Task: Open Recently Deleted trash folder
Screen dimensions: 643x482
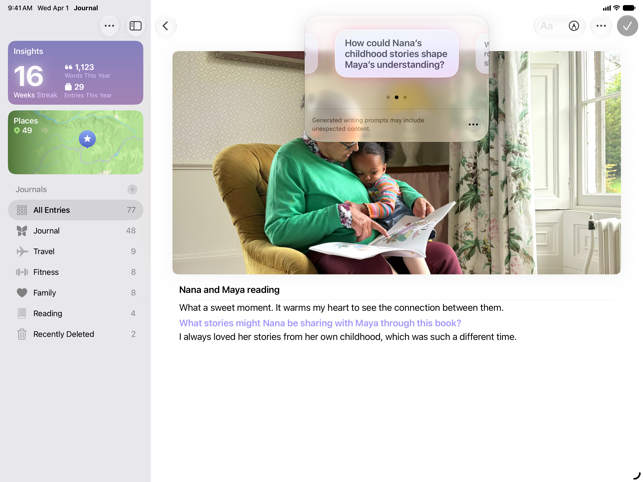Action: click(x=75, y=334)
